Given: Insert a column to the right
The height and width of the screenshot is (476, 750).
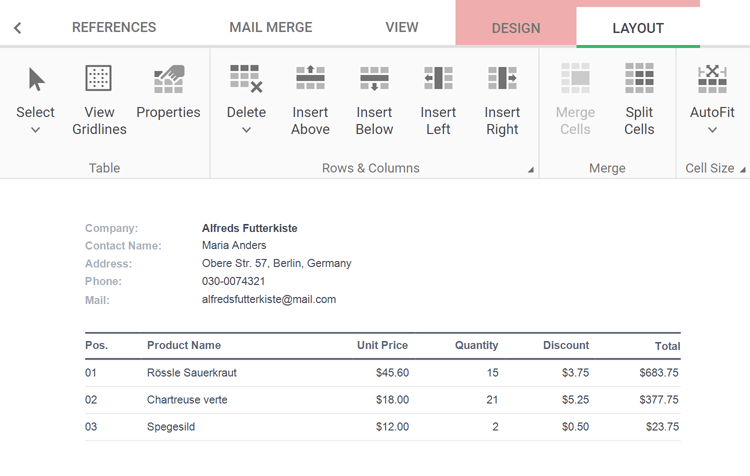Looking at the screenshot, I should point(502,100).
